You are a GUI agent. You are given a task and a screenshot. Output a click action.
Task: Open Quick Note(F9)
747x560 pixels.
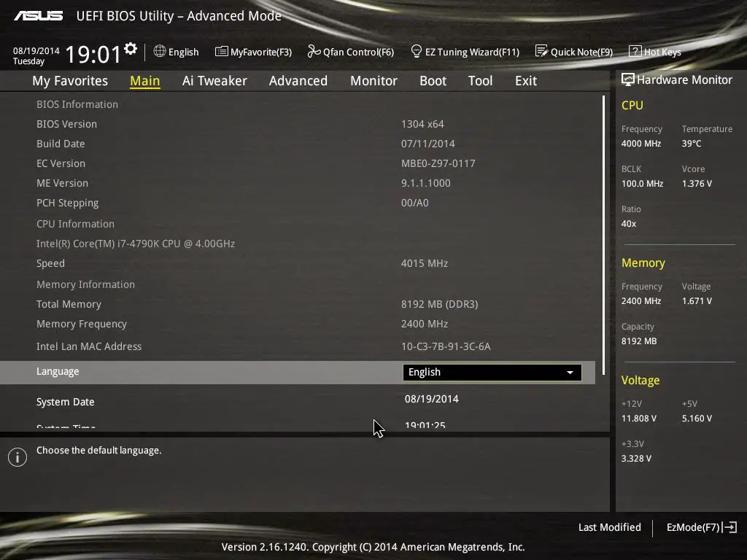click(x=574, y=52)
